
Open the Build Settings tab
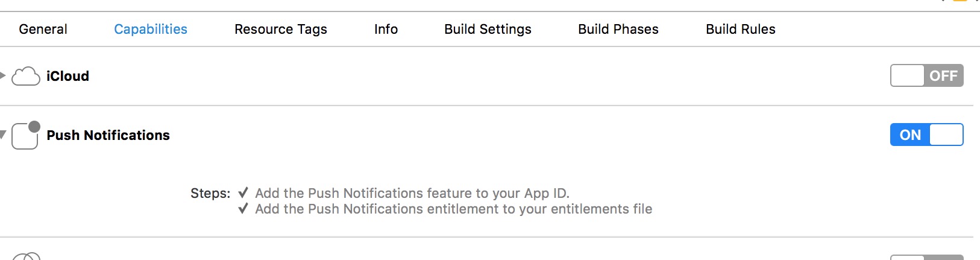pos(488,29)
